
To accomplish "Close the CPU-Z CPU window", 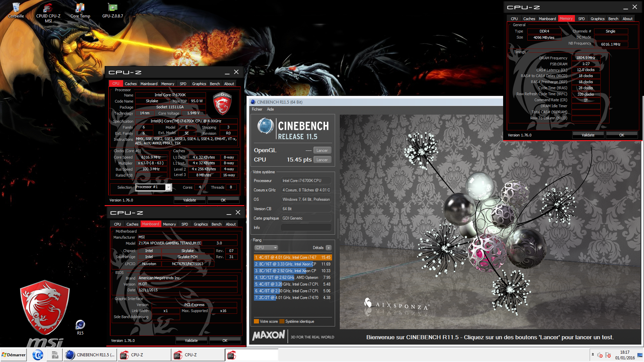I will pos(236,72).
